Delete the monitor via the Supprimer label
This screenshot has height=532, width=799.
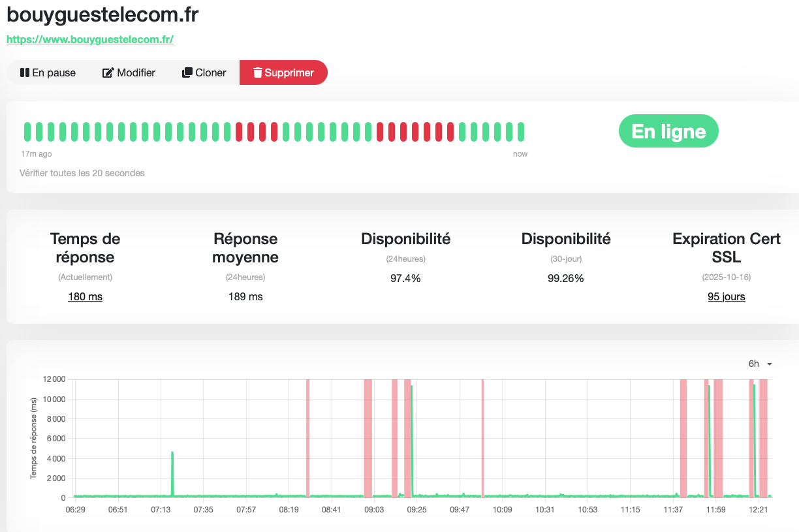click(289, 72)
